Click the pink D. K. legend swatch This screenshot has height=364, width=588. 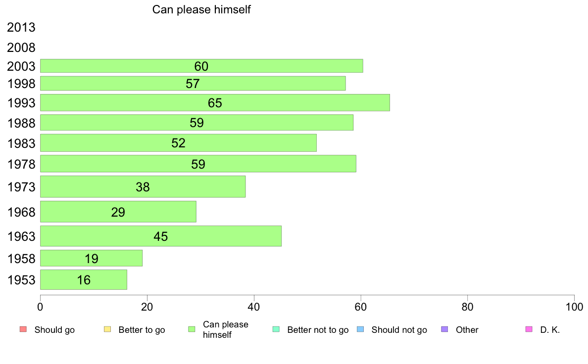tap(529, 329)
